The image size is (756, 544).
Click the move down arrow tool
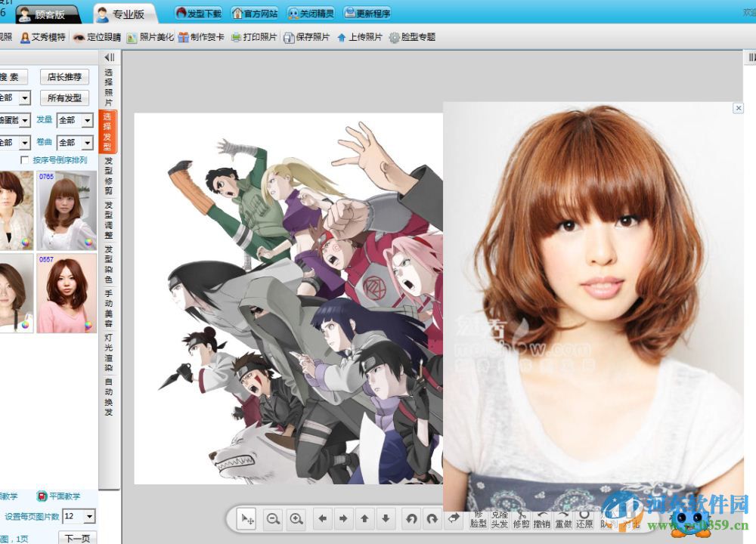[386, 519]
